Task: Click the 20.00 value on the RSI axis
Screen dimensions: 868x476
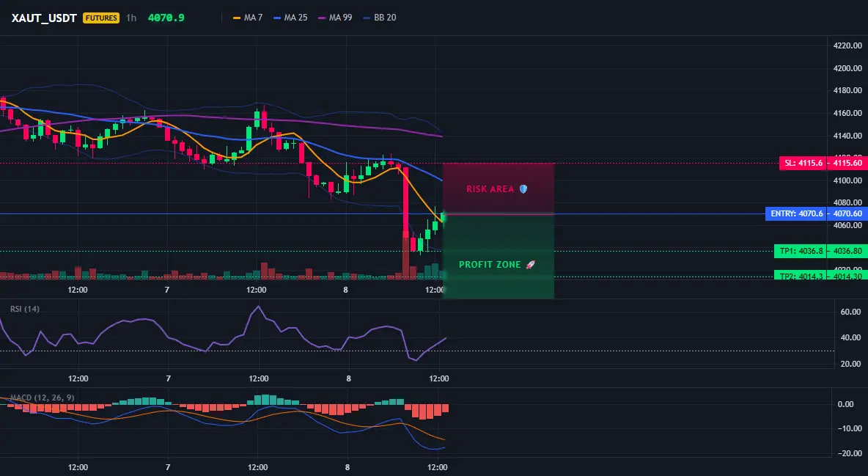Action: 851,364
